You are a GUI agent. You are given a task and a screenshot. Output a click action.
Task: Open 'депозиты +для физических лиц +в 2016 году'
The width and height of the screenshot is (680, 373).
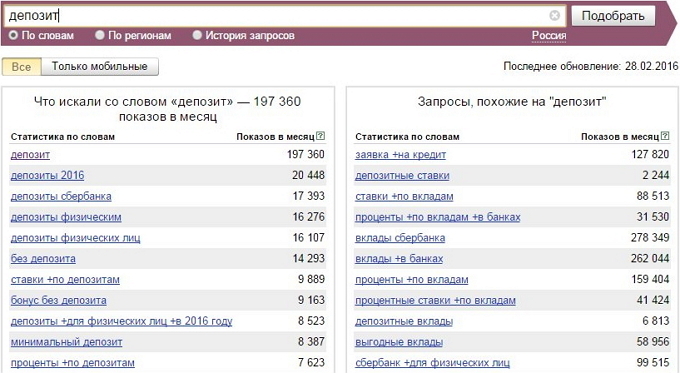[x=121, y=321]
